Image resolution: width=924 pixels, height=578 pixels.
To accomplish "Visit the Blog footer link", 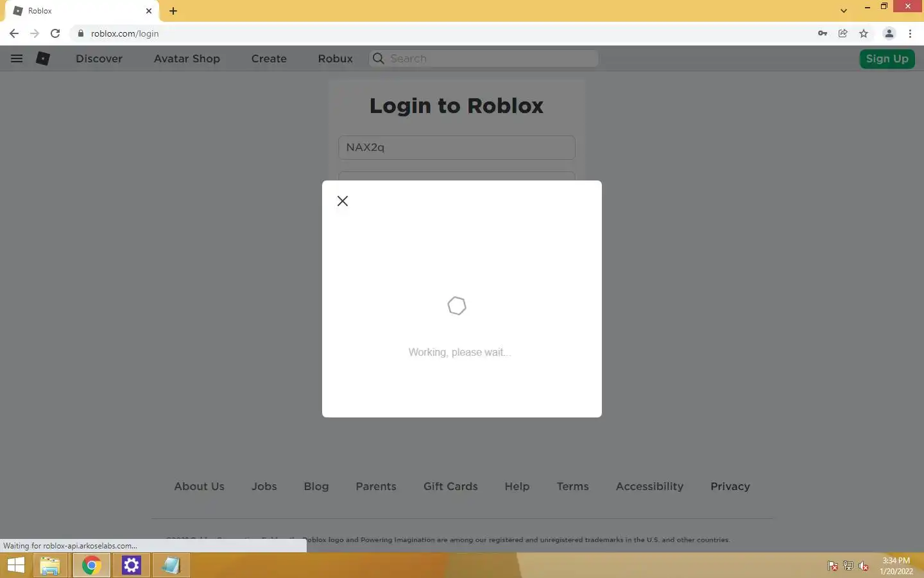I will point(316,486).
